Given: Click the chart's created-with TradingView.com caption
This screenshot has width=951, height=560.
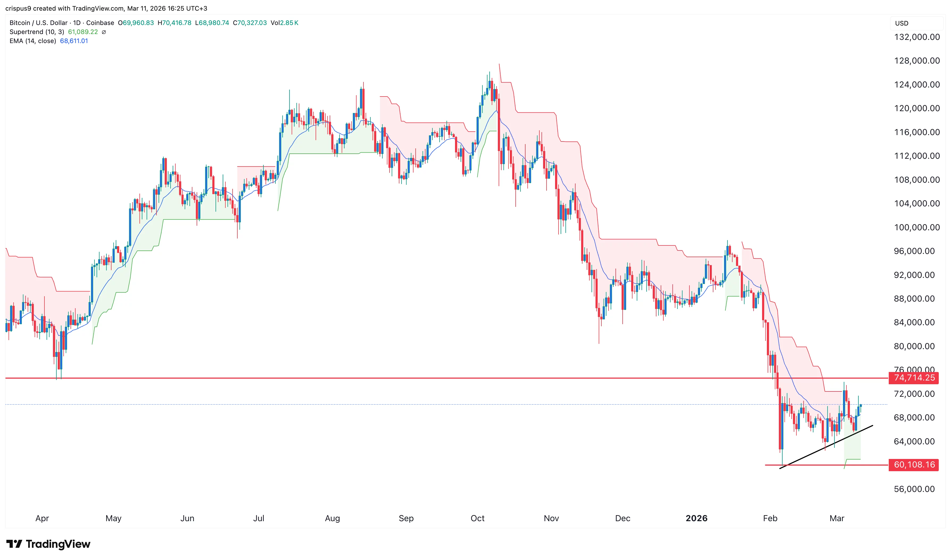Looking at the screenshot, I should point(106,8).
